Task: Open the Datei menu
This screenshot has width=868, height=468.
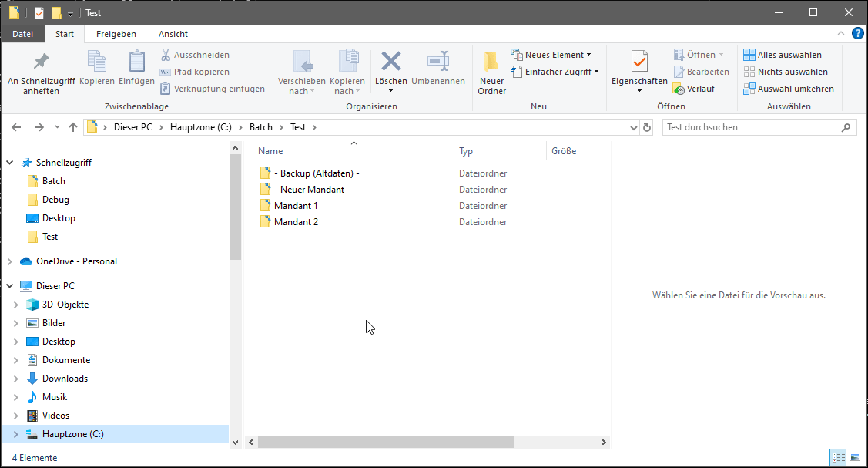Action: [23, 34]
